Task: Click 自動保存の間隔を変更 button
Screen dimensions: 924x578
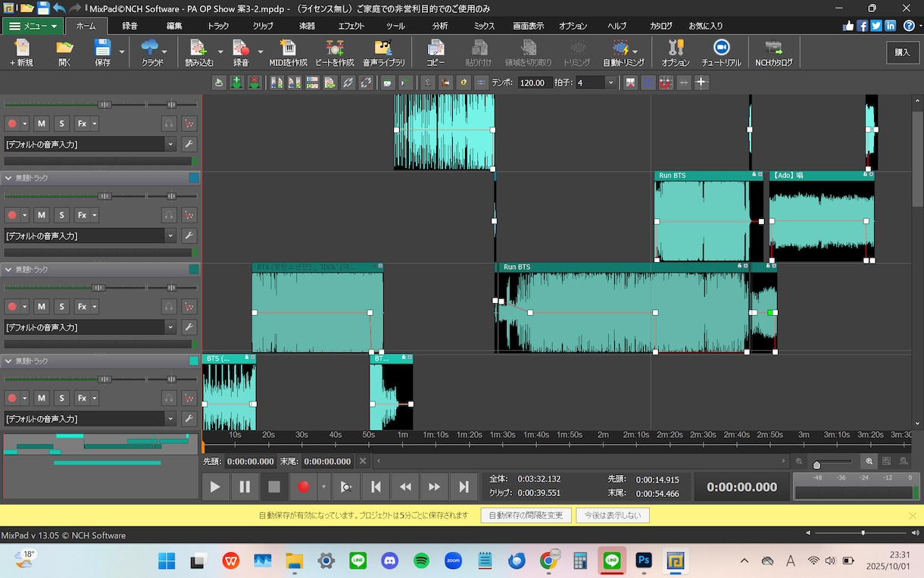Action: pos(526,515)
